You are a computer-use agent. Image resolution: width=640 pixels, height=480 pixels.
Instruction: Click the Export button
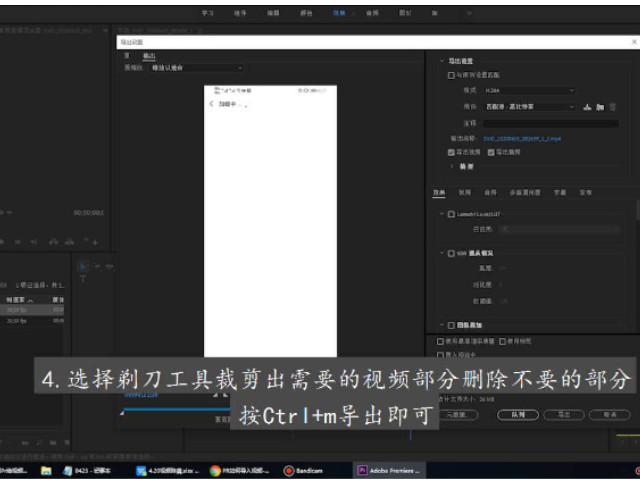click(x=564, y=415)
